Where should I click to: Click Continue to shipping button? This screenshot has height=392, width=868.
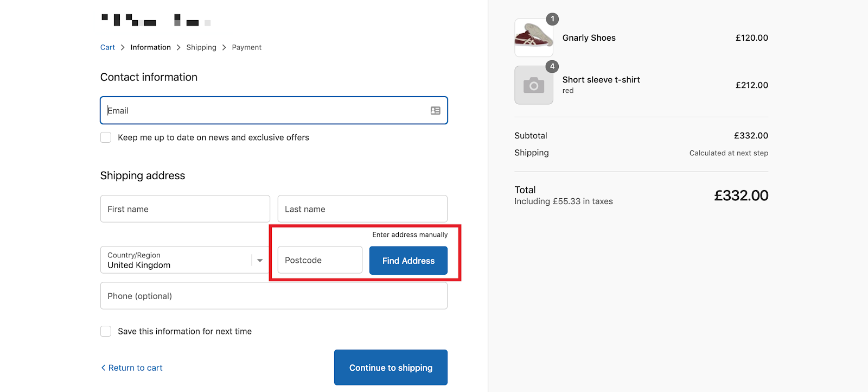[391, 368]
